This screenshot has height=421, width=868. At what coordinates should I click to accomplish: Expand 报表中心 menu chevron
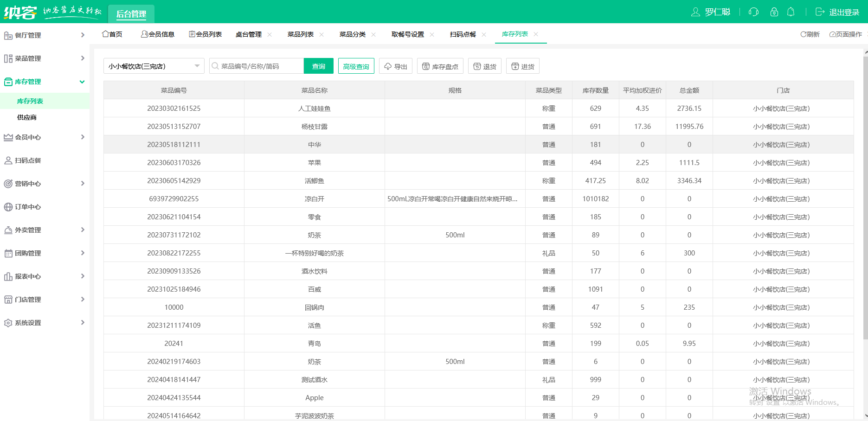click(x=83, y=276)
